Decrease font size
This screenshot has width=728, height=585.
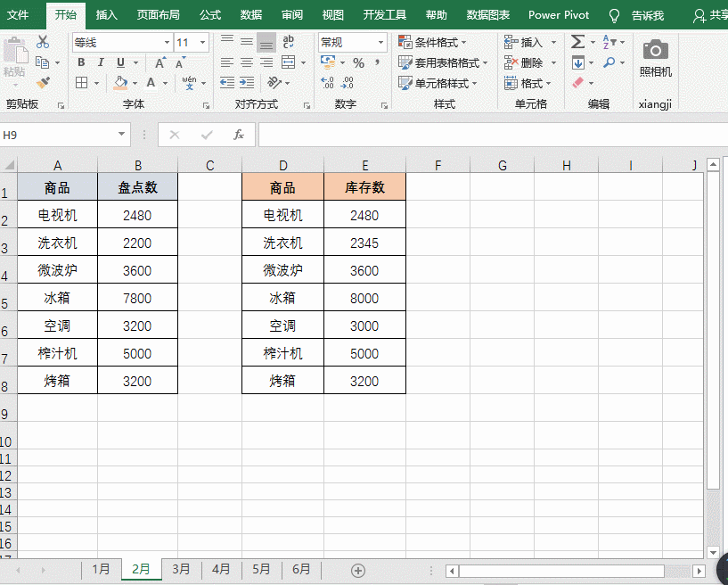[x=181, y=62]
